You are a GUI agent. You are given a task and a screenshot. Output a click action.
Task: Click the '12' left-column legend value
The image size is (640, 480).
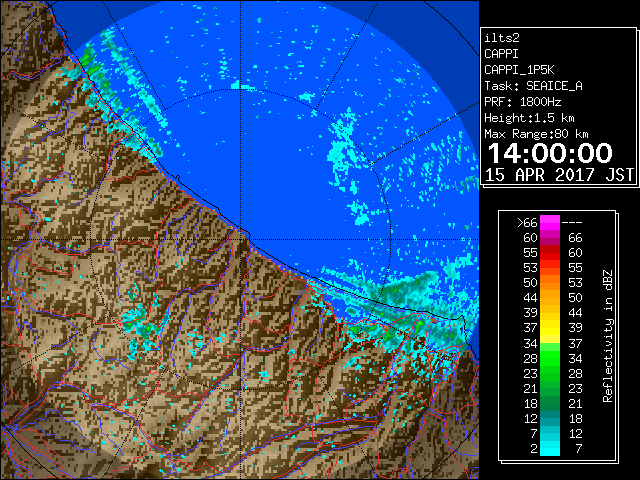click(531, 418)
